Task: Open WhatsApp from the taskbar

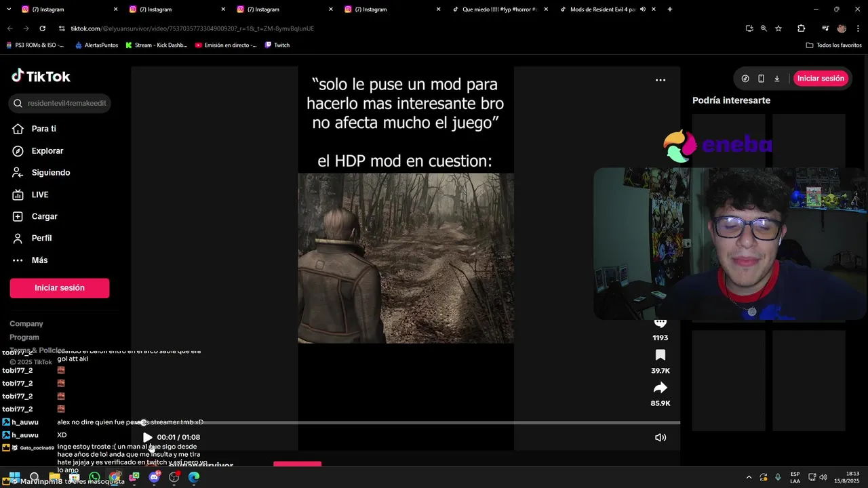Action: (94, 477)
